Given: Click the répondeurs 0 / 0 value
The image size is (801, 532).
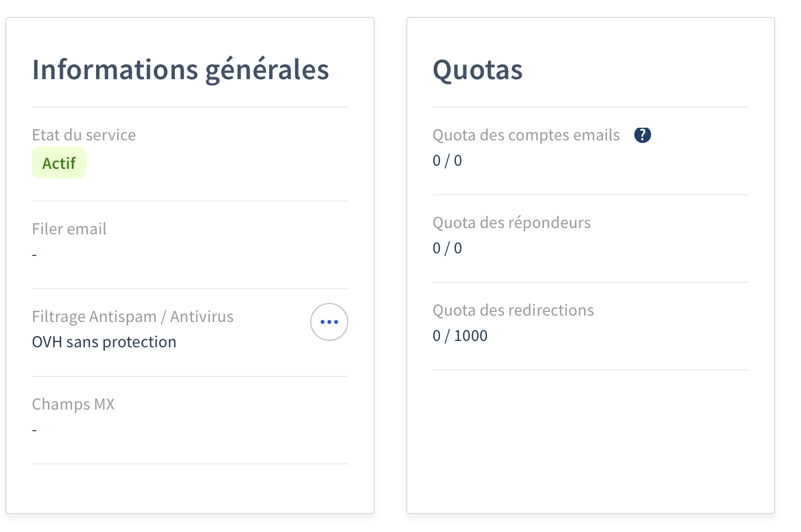Looking at the screenshot, I should pyautogui.click(x=447, y=248).
